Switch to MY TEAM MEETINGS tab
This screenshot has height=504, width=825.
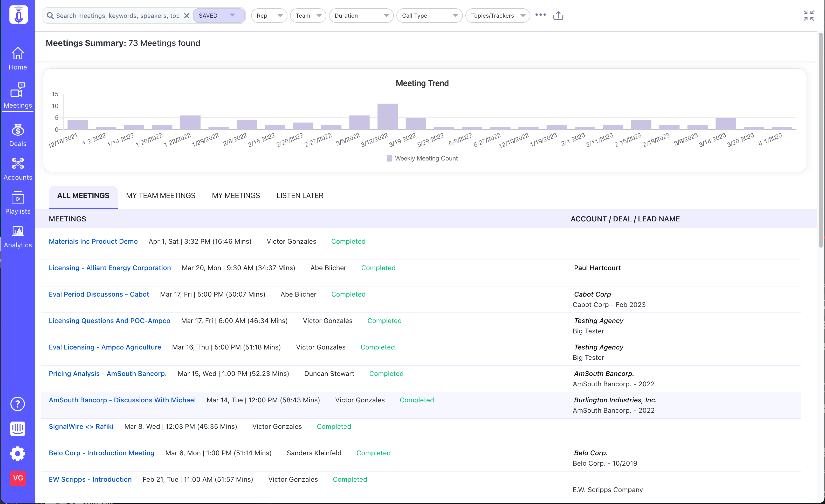tap(160, 195)
